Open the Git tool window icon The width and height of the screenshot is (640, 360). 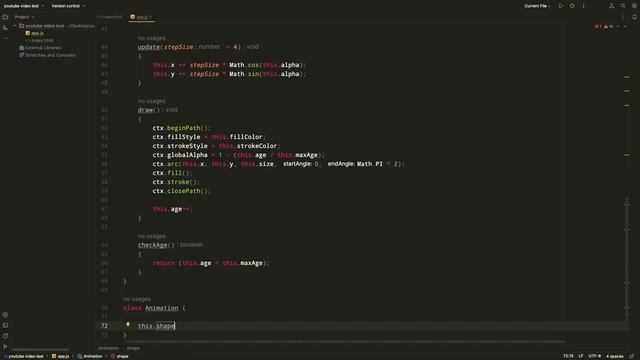point(5,347)
